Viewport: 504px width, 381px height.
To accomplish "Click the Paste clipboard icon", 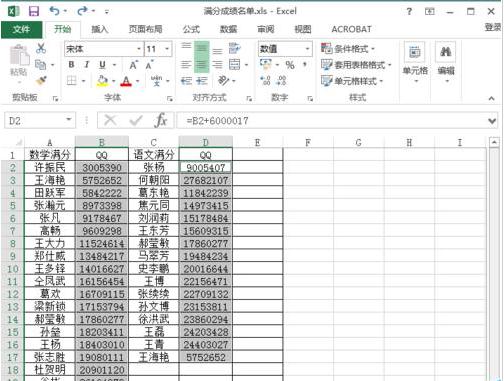I will coord(19,55).
